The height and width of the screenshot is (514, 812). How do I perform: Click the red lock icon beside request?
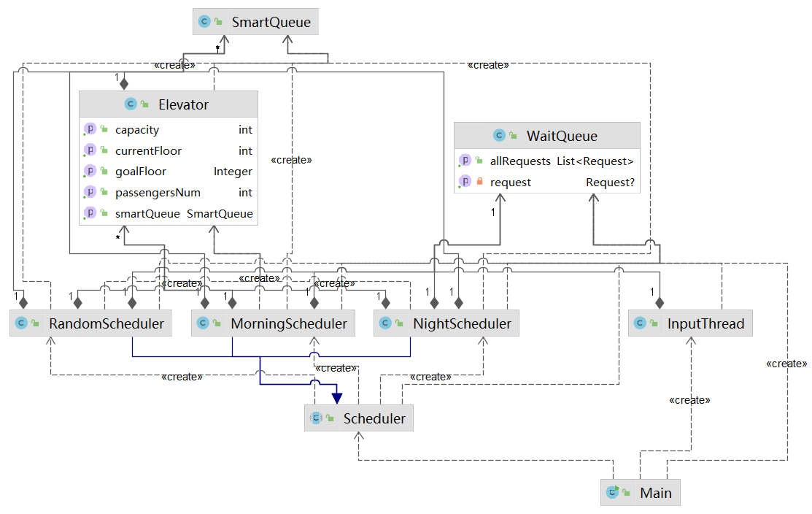(x=479, y=181)
